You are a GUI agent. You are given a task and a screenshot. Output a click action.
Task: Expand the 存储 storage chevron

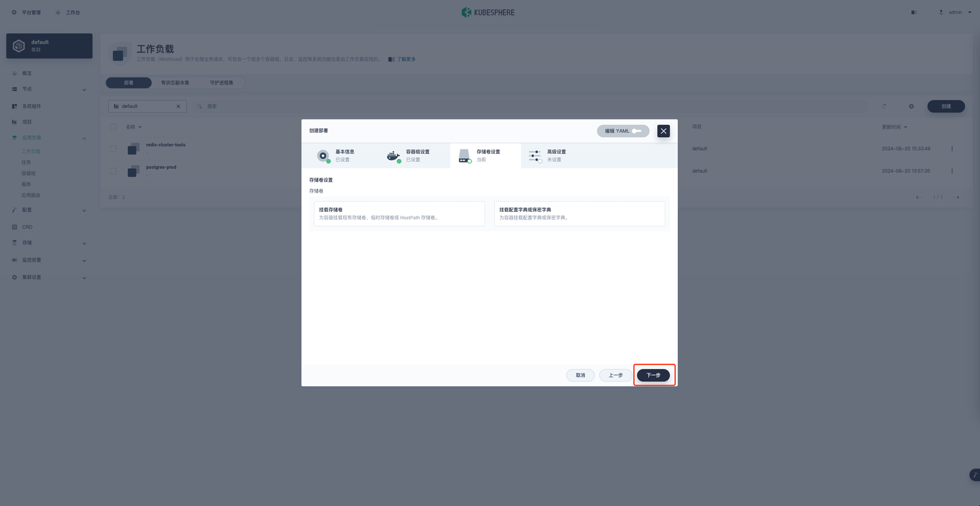click(x=84, y=244)
